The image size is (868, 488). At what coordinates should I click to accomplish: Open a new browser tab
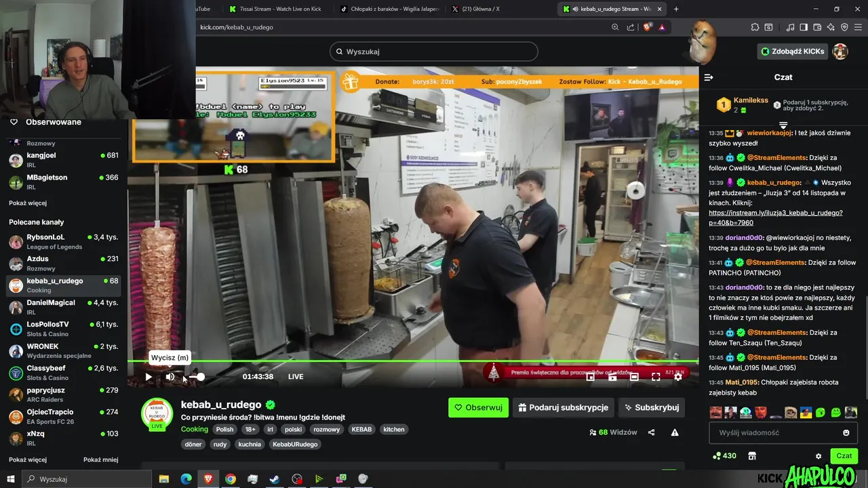click(x=676, y=9)
